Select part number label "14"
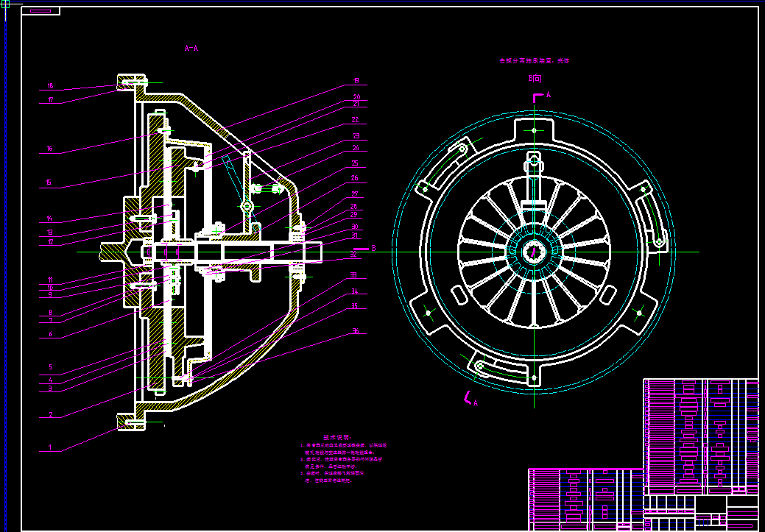The width and height of the screenshot is (765, 532). [x=50, y=219]
